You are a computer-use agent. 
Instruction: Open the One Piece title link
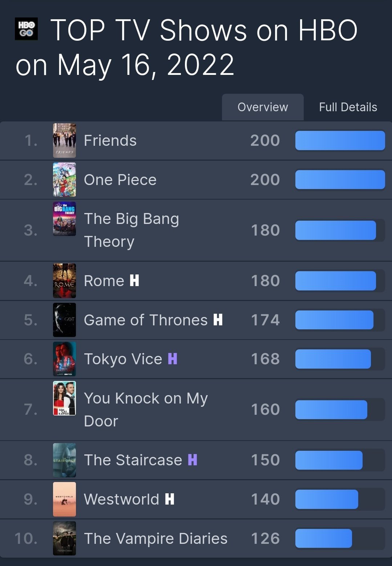point(120,180)
